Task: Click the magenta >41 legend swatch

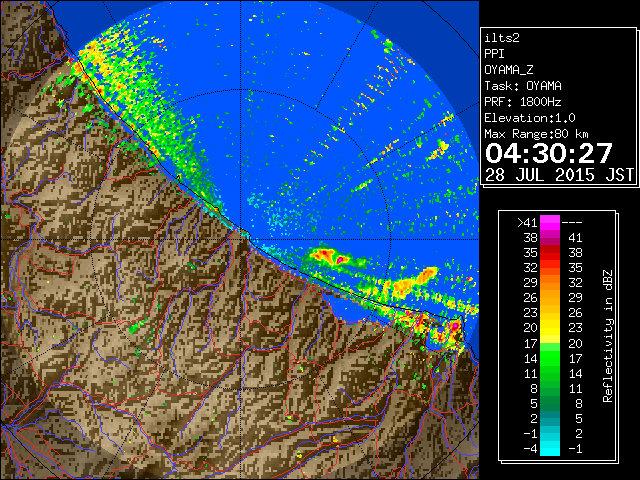Action: coord(550,222)
